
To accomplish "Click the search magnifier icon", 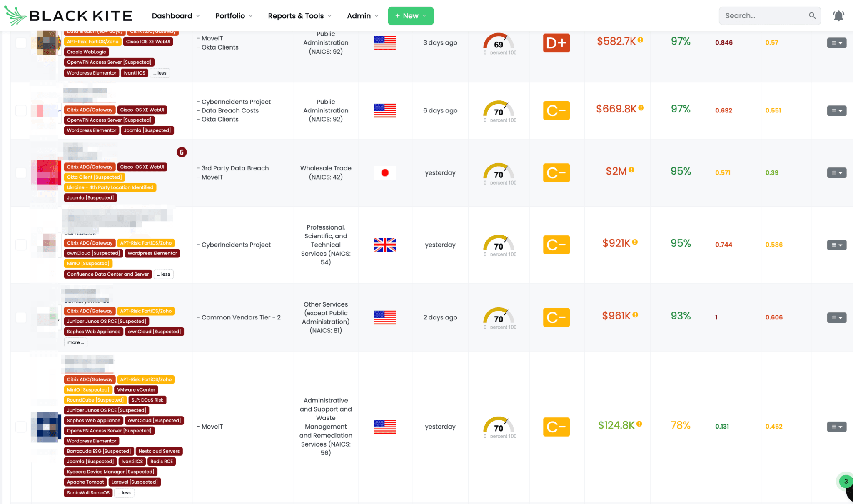I will pyautogui.click(x=812, y=16).
